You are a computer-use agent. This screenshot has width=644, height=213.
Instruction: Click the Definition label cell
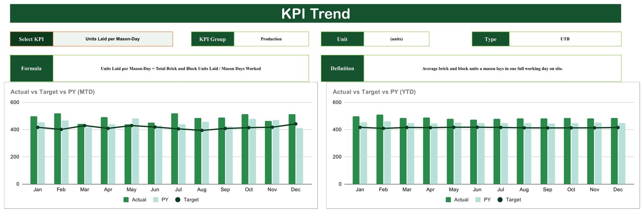[342, 68]
